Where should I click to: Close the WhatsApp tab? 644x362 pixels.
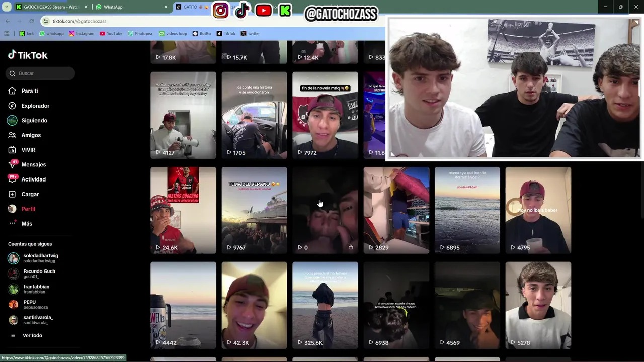coord(166,7)
